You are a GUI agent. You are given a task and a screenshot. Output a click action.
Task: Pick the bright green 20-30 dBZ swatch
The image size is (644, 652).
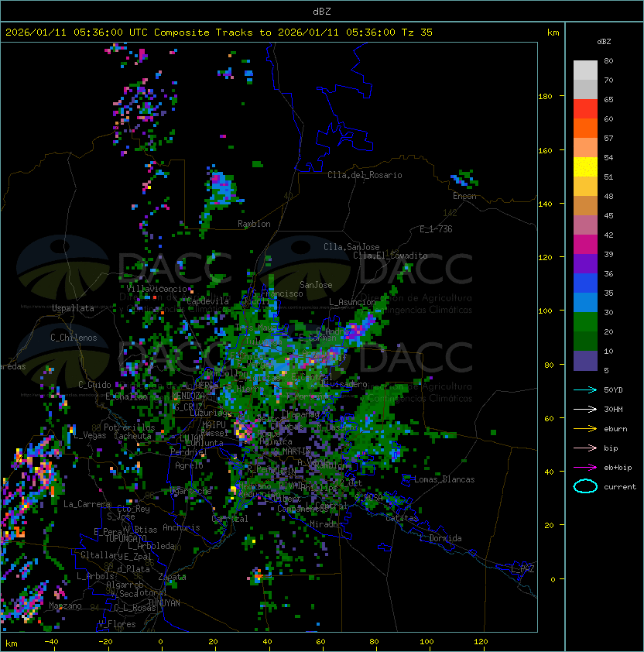[585, 322]
